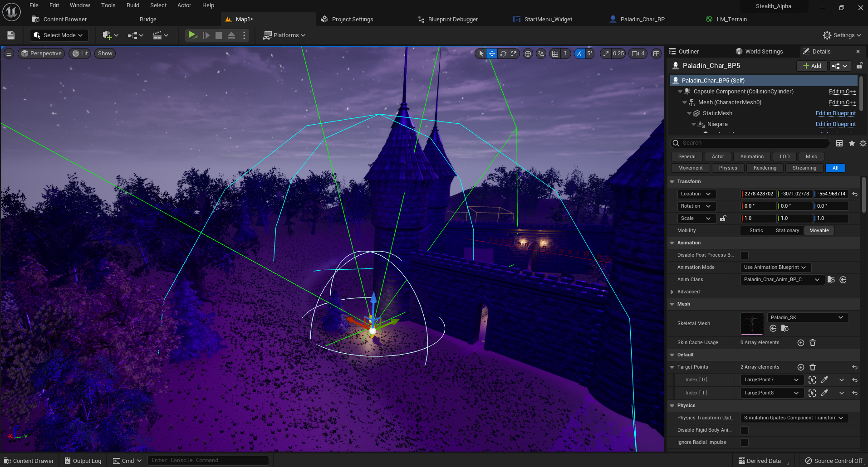Browse to Anim Class in Content Browser
The height and width of the screenshot is (467, 868).
click(x=831, y=280)
